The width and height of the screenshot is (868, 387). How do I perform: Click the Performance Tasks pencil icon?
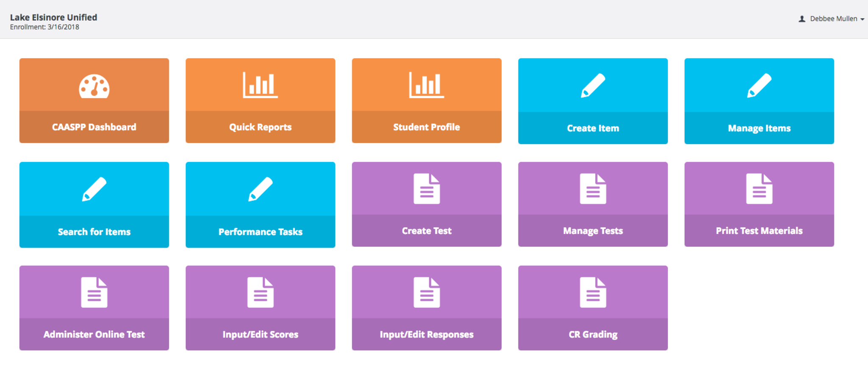click(260, 189)
